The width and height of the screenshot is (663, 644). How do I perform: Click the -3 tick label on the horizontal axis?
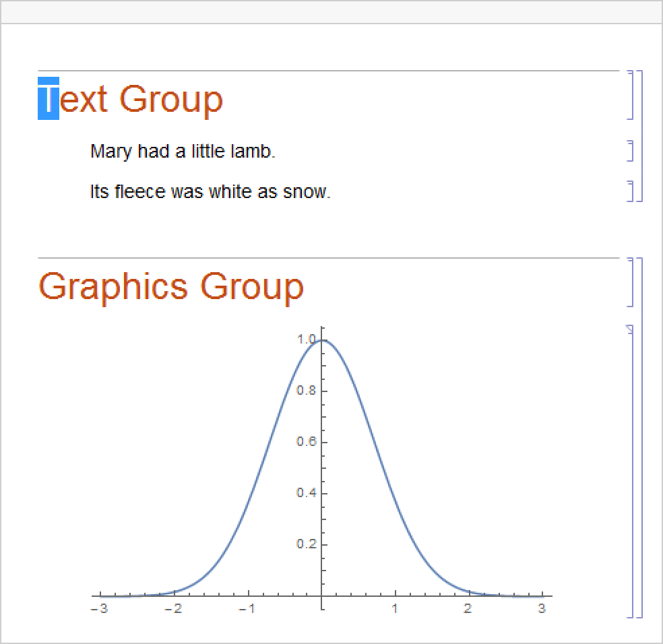pos(100,609)
